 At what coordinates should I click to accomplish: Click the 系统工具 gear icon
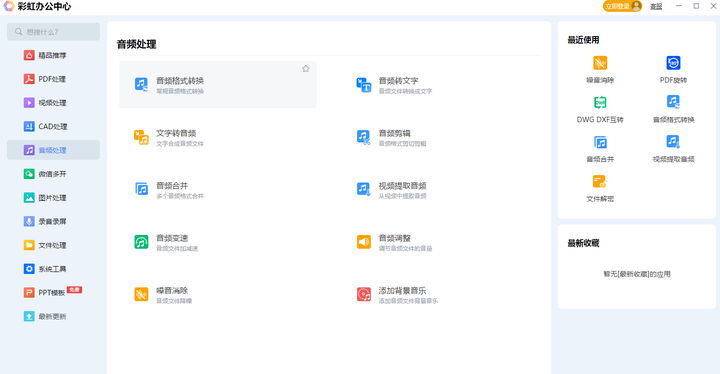(x=29, y=269)
